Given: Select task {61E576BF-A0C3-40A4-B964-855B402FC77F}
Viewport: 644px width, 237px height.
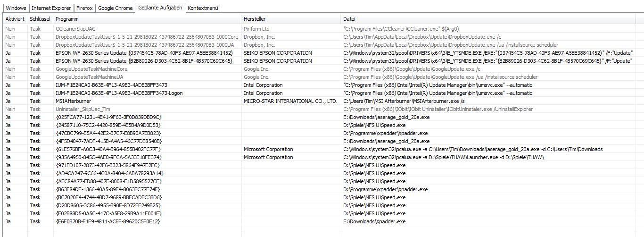Looking at the screenshot, I should click(323, 149).
